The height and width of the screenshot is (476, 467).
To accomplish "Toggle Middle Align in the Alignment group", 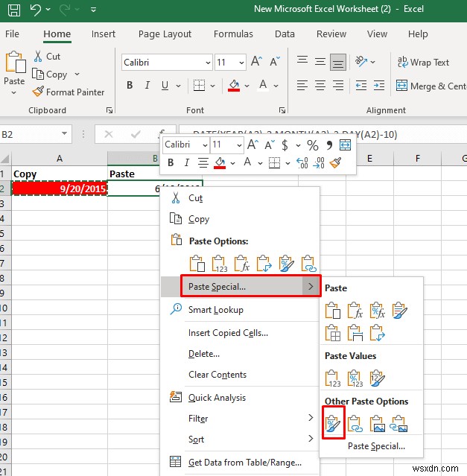I will click(x=320, y=62).
